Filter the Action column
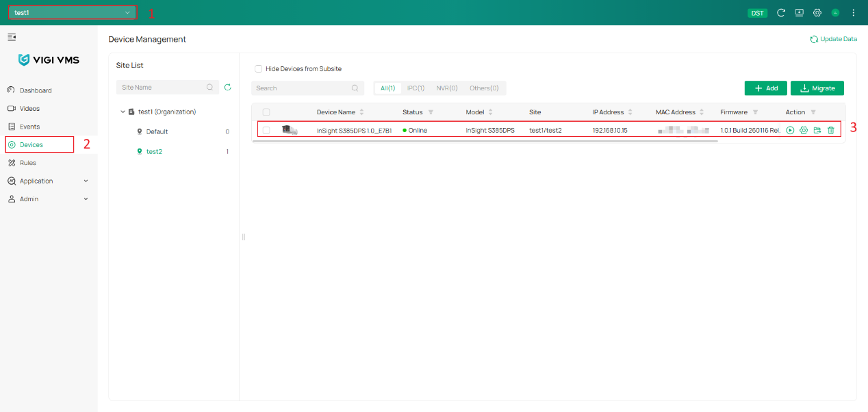 [813, 112]
